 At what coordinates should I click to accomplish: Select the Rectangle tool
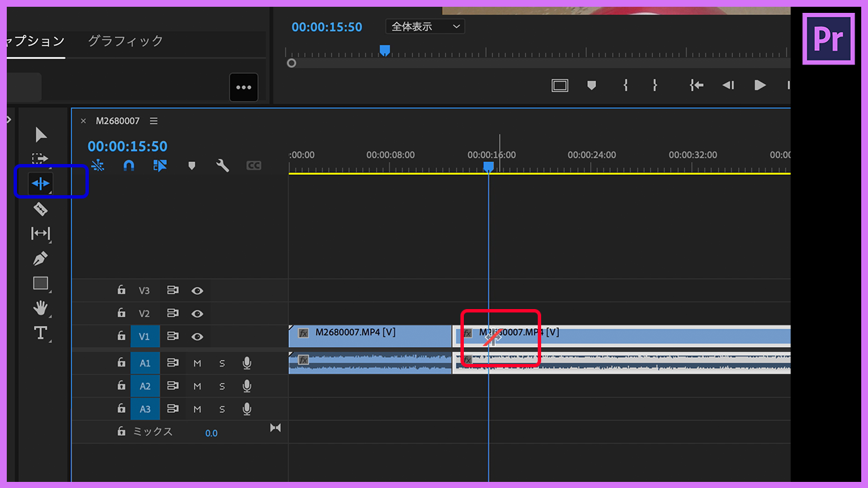tap(41, 283)
